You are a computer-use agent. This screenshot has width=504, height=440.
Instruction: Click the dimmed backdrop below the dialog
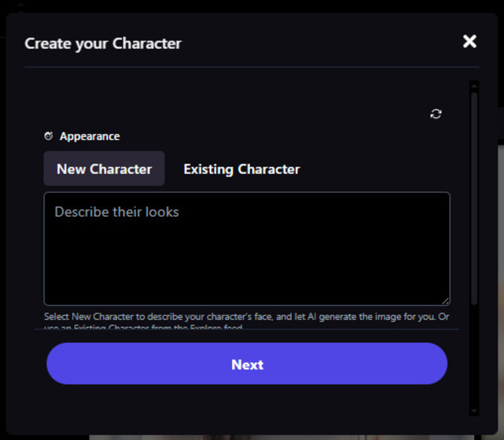coord(252,437)
